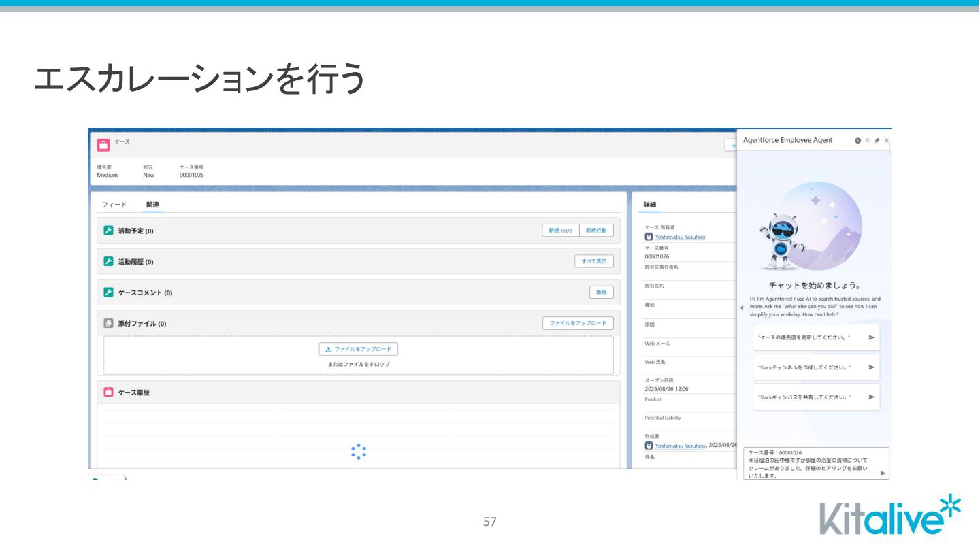Screen dimensions: 980x551
Task: Click the Web 氏名 field label
Action: click(655, 362)
